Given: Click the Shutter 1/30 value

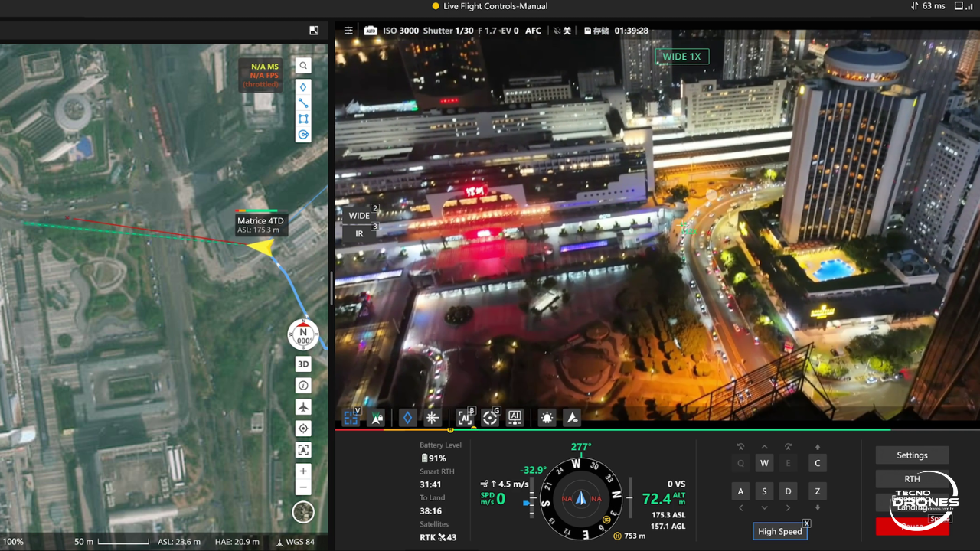Looking at the screenshot, I should 448,31.
